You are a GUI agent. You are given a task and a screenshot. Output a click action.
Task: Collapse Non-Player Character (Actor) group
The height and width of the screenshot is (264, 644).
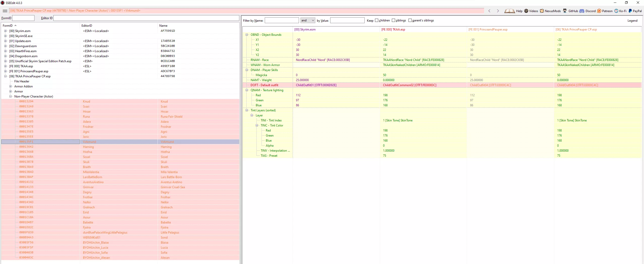pyautogui.click(x=10, y=96)
